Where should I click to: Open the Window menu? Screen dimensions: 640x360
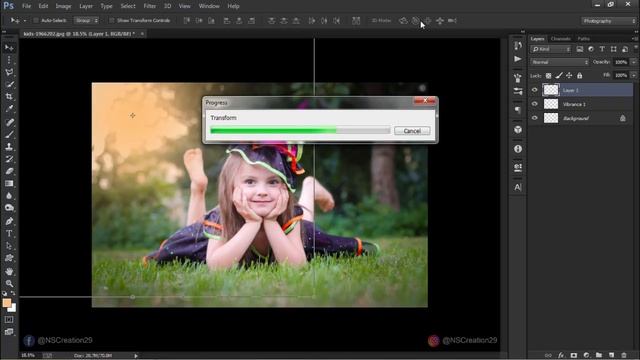[x=209, y=6]
